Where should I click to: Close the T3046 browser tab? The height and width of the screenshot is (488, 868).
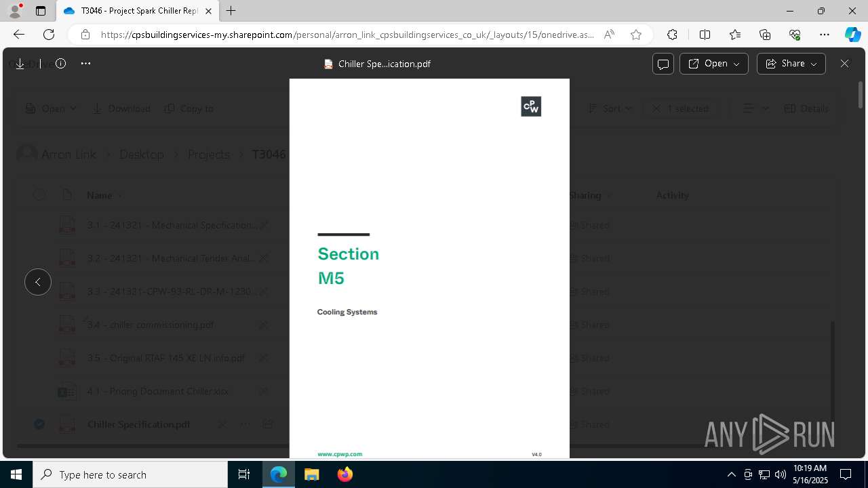coord(208,11)
